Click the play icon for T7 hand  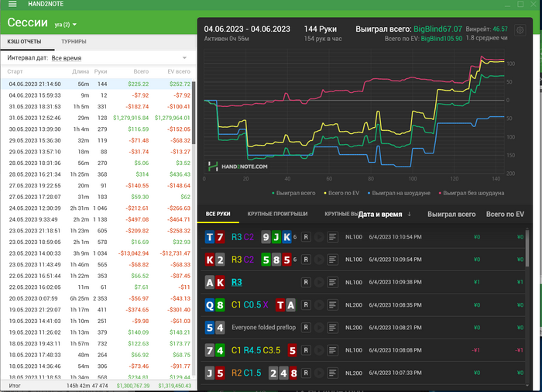coord(319,237)
